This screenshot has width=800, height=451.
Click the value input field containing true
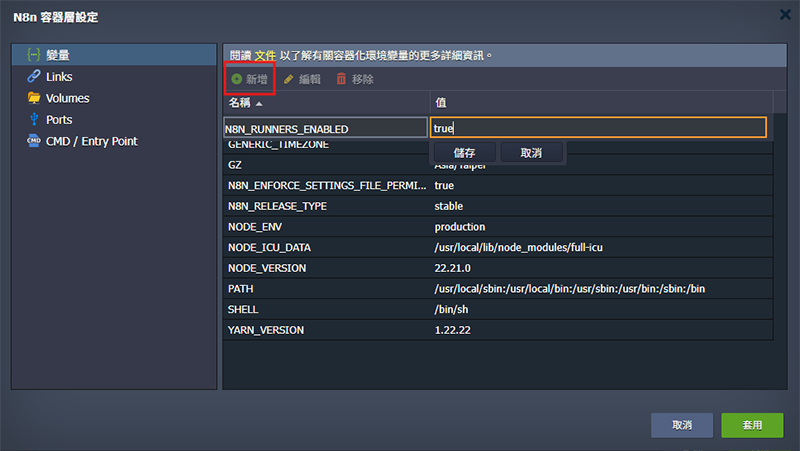[597, 128]
